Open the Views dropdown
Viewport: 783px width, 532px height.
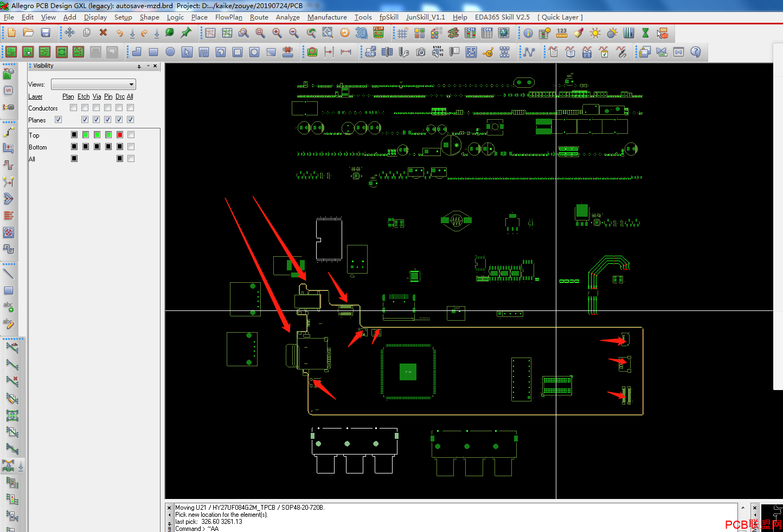point(93,85)
